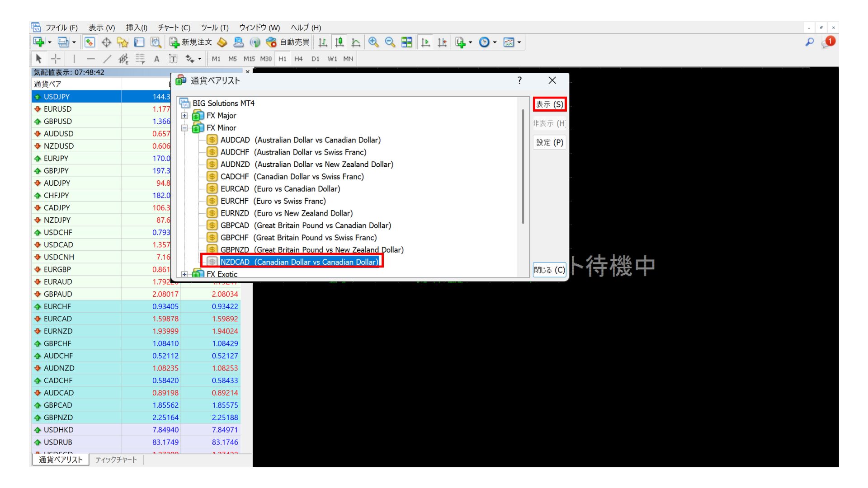The image size is (868, 488).
Task: Toggle the H4 timeframe button
Action: (x=298, y=59)
